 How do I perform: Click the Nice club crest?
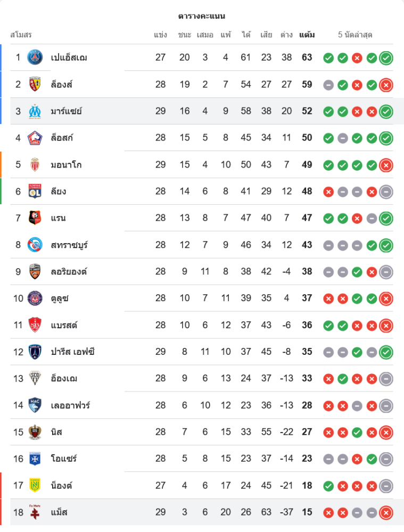point(35,432)
